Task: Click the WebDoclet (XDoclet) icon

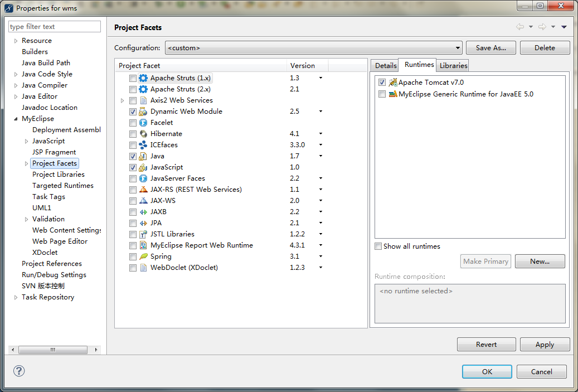Action: point(143,268)
